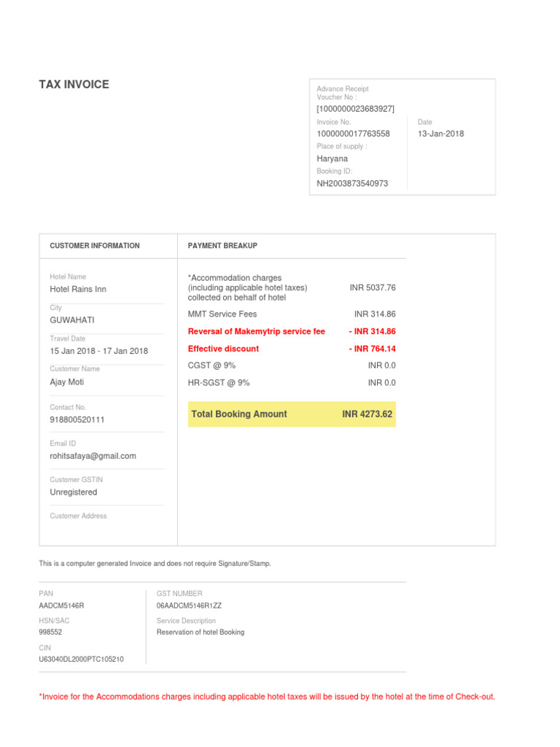Select the Booking ID NH2003873540973
Image resolution: width=560 pixels, height=747 pixels.
tap(352, 183)
